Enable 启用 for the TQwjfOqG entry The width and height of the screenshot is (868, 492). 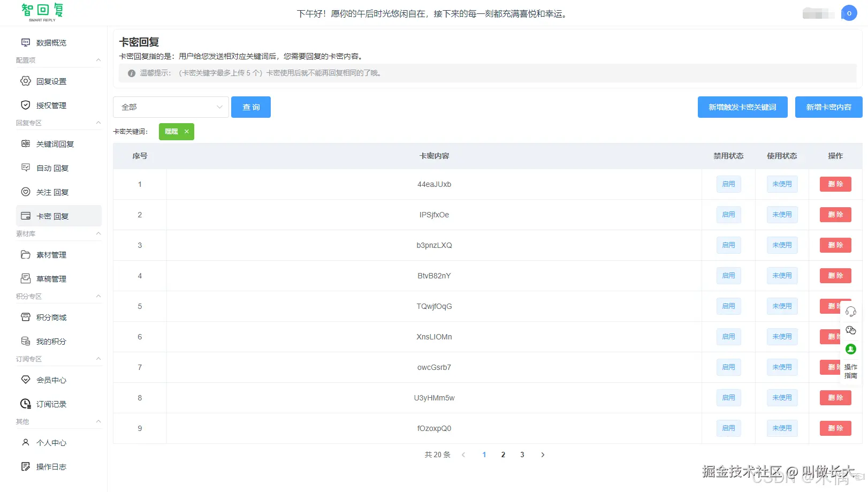728,306
